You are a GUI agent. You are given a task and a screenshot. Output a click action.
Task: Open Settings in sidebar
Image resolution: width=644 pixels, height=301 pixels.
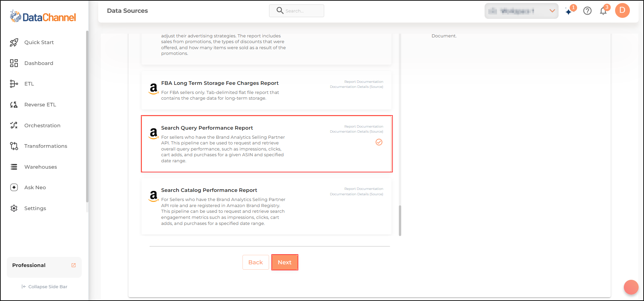point(35,208)
